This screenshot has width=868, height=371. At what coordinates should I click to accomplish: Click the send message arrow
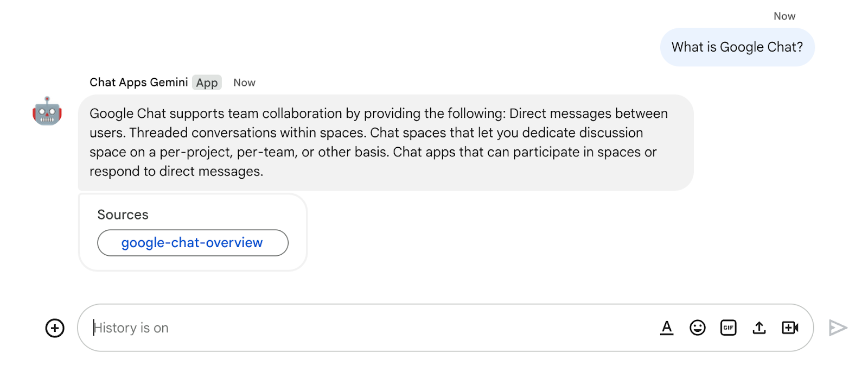coord(838,328)
